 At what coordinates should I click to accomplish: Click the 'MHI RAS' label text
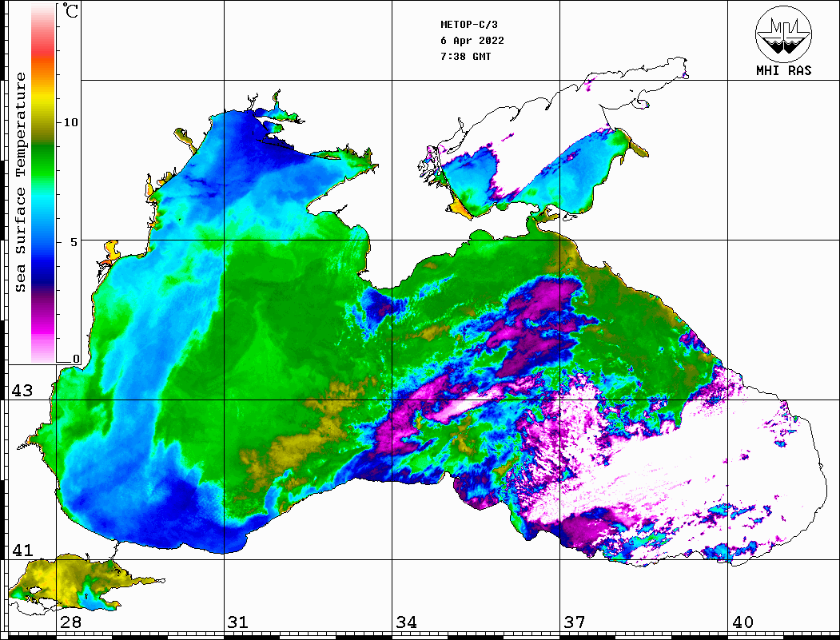(784, 70)
